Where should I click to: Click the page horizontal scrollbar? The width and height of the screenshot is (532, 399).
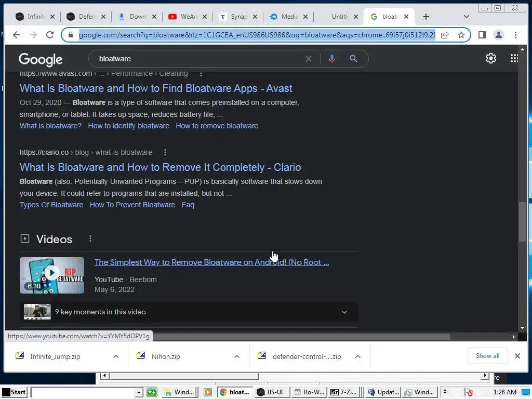click(301, 337)
